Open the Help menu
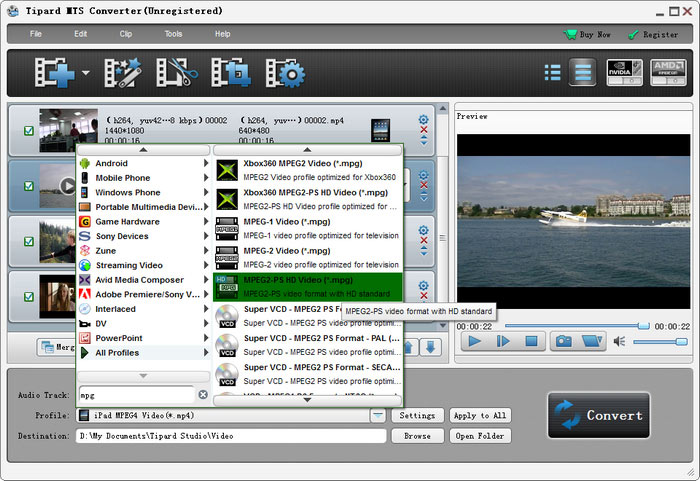700x481 pixels. click(x=222, y=34)
